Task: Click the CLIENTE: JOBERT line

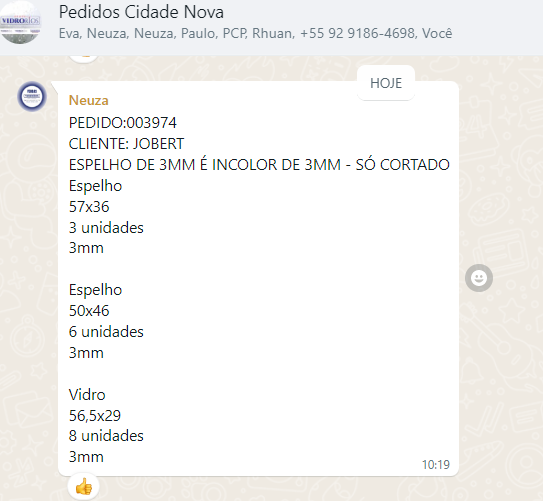Action: [126, 144]
